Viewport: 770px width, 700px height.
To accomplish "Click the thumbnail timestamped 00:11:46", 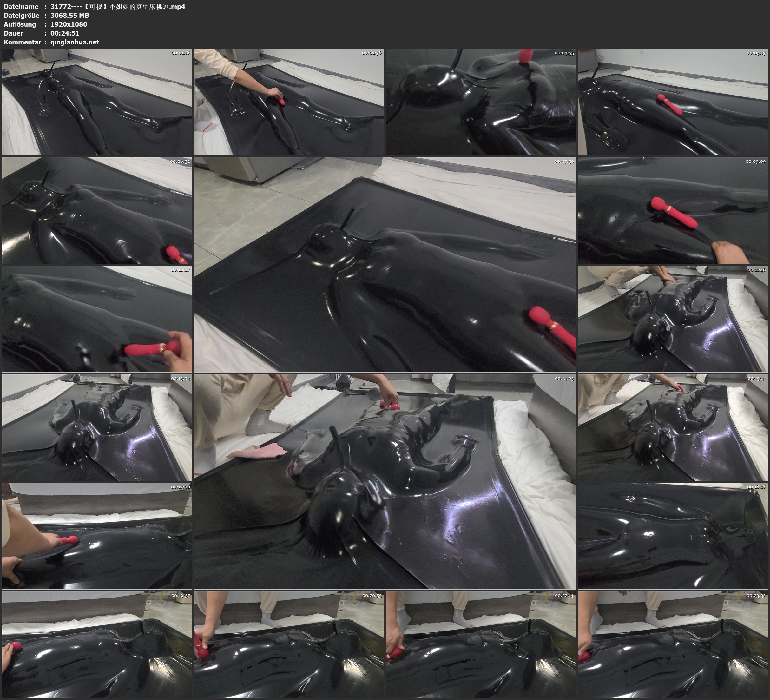I will [x=673, y=319].
